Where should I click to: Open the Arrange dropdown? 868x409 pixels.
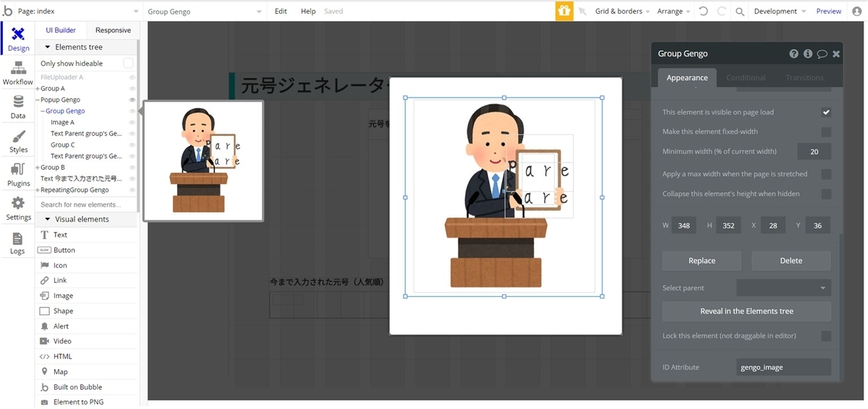pyautogui.click(x=673, y=12)
